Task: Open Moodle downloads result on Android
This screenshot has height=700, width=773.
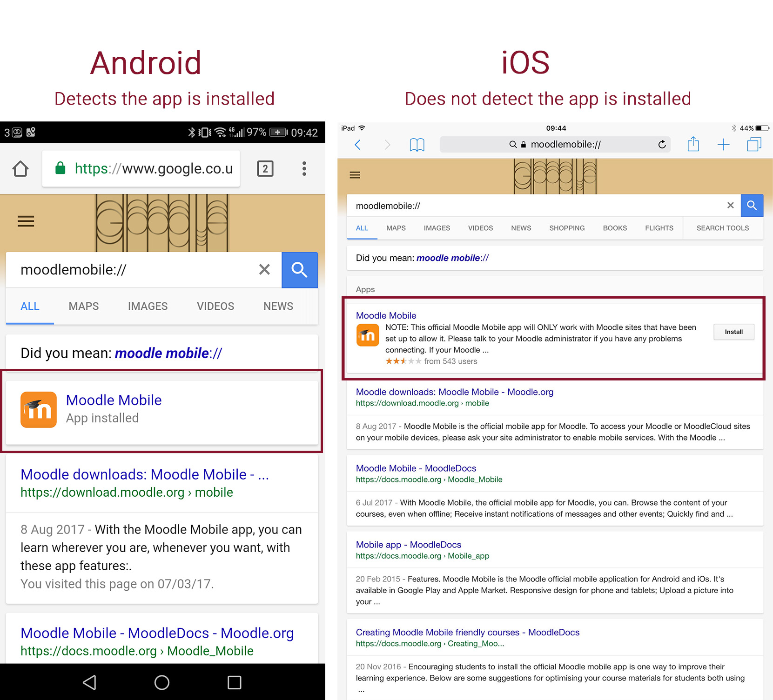Action: click(x=145, y=474)
